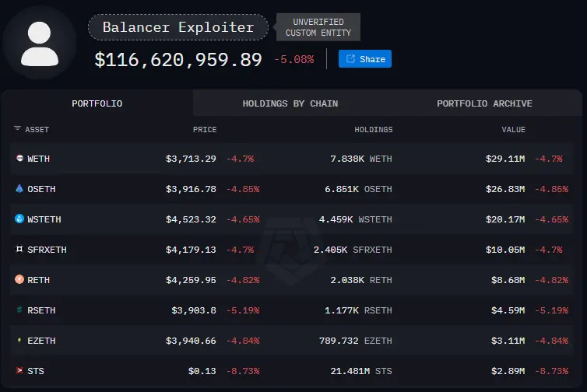Click the STS token icon
The width and height of the screenshot is (587, 392).
(x=19, y=371)
